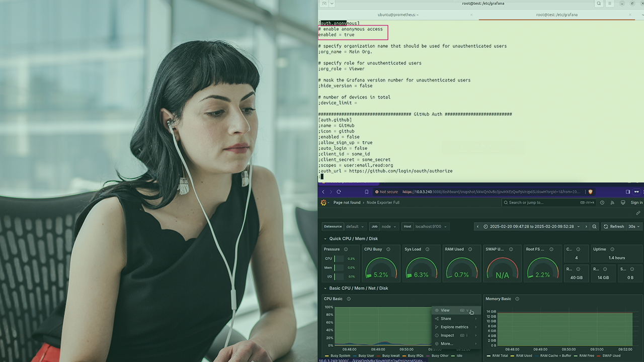Viewport: 644px width, 362px height.
Task: Switch to the ubuntu@prometheus terminal tab
Action: (x=398, y=15)
